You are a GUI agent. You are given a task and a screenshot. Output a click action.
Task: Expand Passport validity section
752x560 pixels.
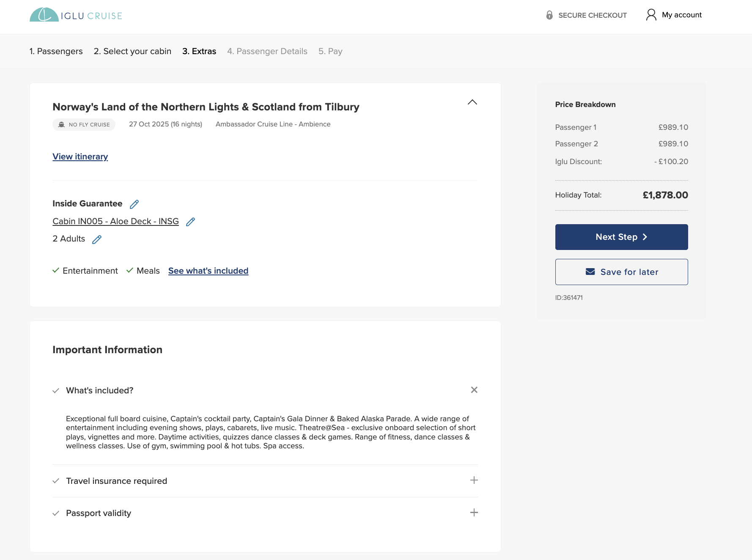tap(474, 513)
